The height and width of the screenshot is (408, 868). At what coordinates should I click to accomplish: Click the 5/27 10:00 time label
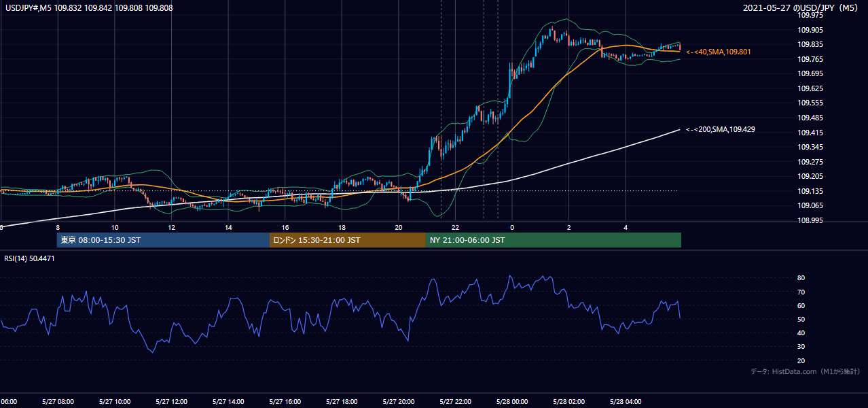tap(114, 401)
